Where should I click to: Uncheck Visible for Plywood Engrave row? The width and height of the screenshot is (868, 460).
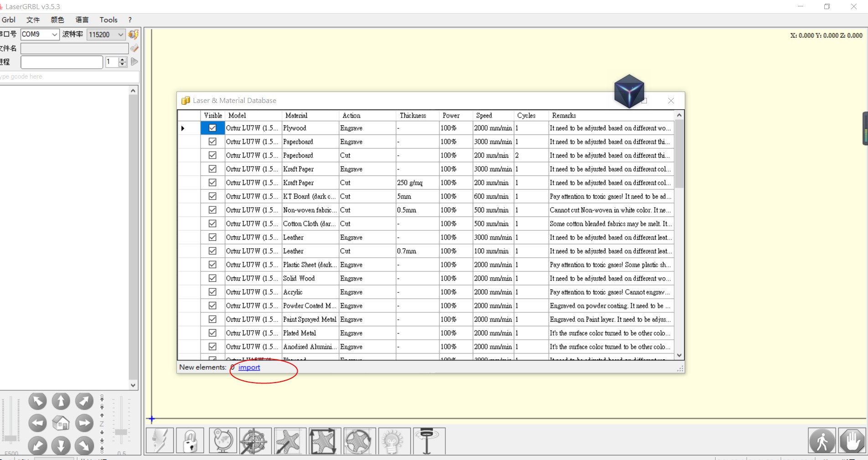[212, 128]
